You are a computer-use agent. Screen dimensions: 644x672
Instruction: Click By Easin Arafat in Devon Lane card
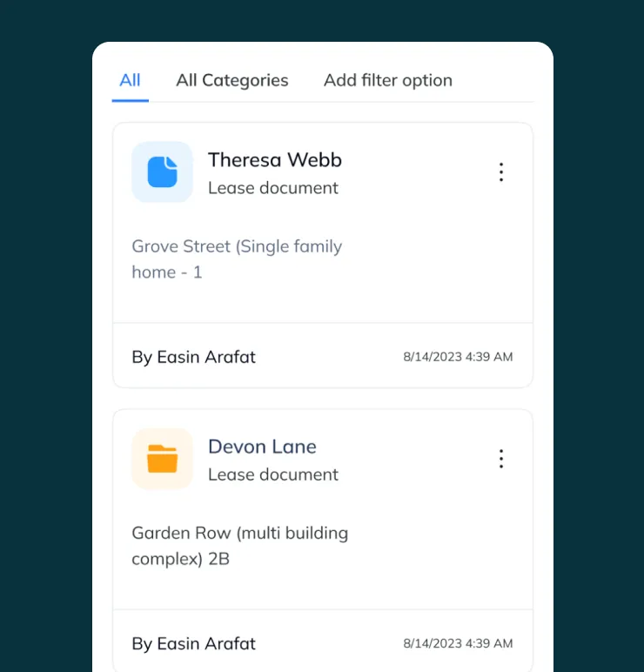point(193,643)
